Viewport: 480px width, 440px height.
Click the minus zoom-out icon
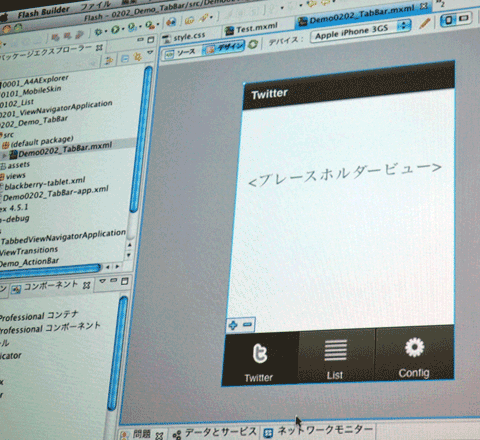[x=247, y=324]
